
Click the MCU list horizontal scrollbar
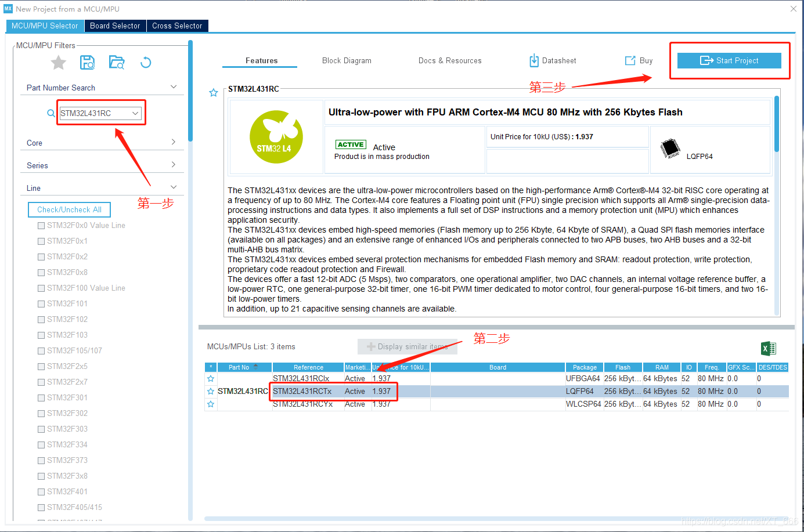[496, 518]
